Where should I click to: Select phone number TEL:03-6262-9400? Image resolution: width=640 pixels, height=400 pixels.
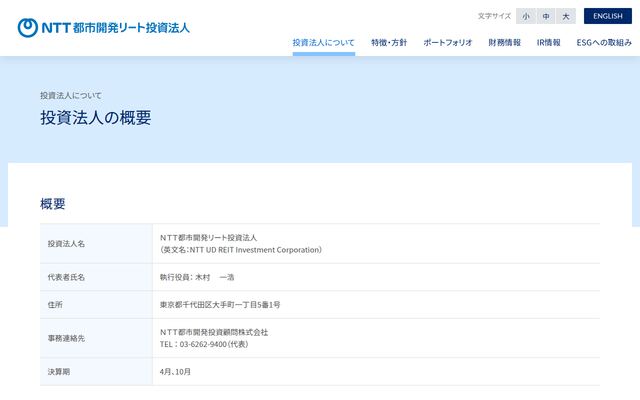(x=193, y=344)
